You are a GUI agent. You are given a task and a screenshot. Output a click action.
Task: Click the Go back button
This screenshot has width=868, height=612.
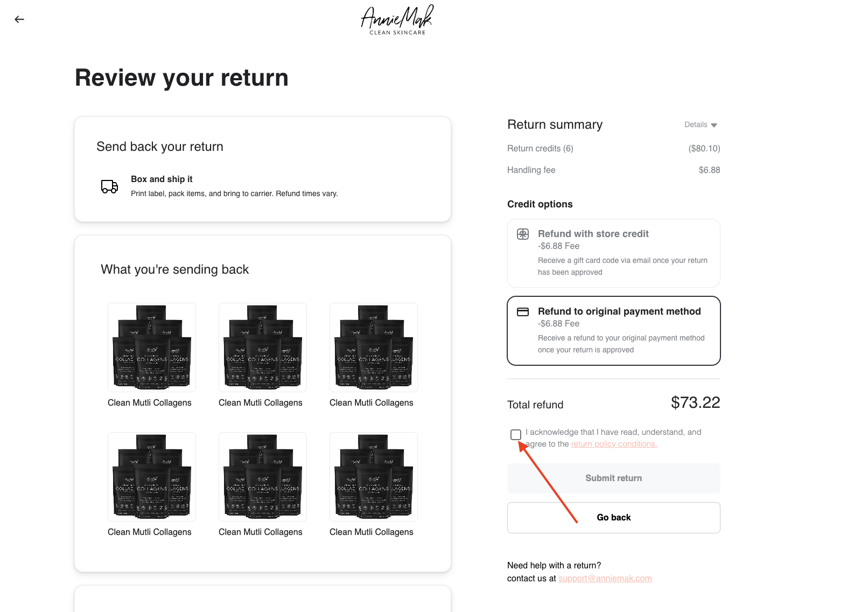(x=614, y=518)
